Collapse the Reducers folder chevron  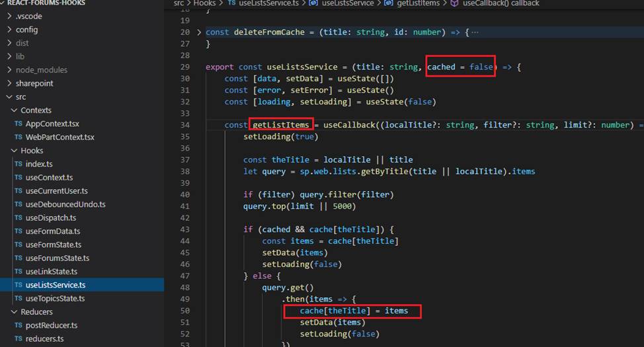(14, 312)
